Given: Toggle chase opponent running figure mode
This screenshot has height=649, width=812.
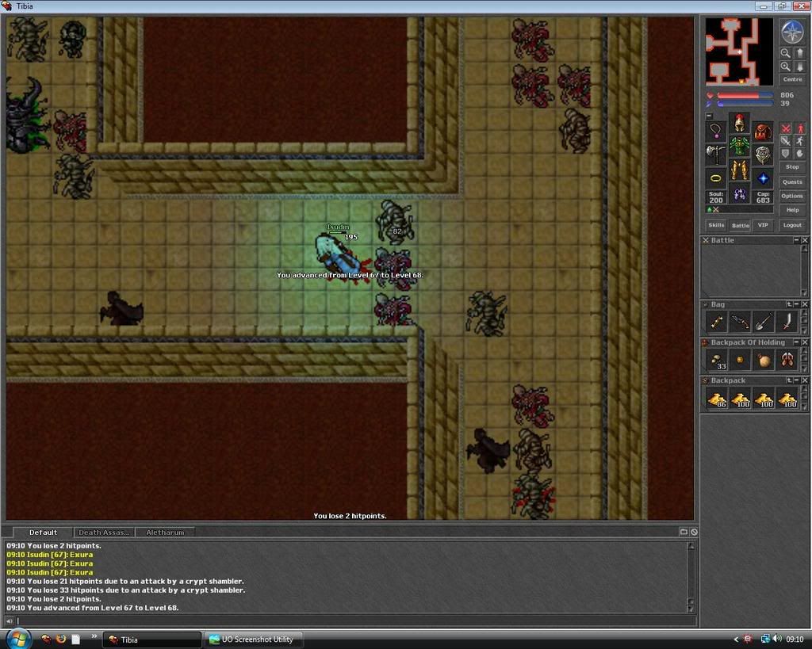Looking at the screenshot, I should 799,141.
